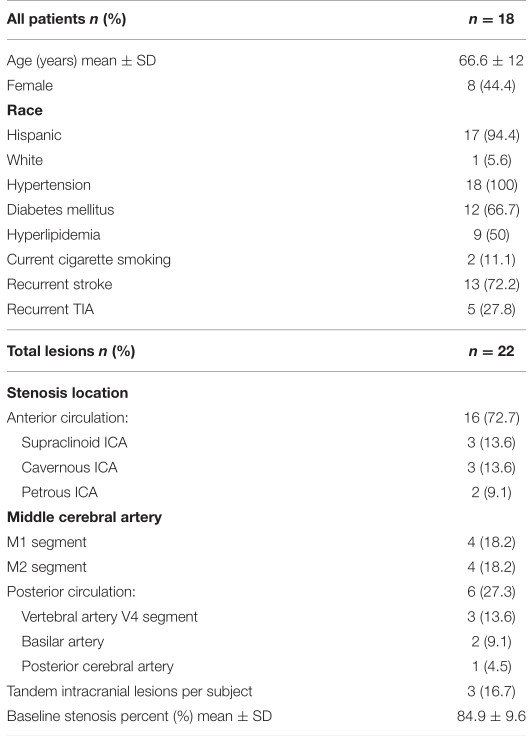Select the 'Basilar artery' row label
Viewport: 532px width, 736px height.
pyautogui.click(x=62, y=642)
